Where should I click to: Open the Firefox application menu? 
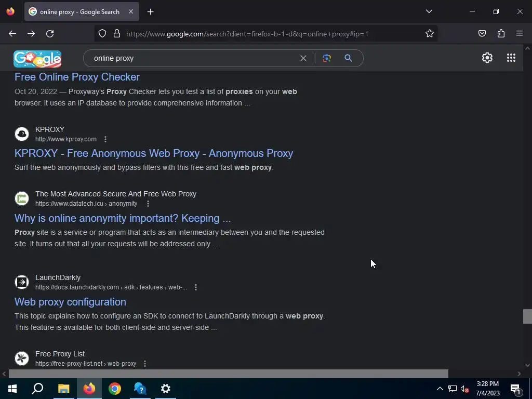[520, 33]
